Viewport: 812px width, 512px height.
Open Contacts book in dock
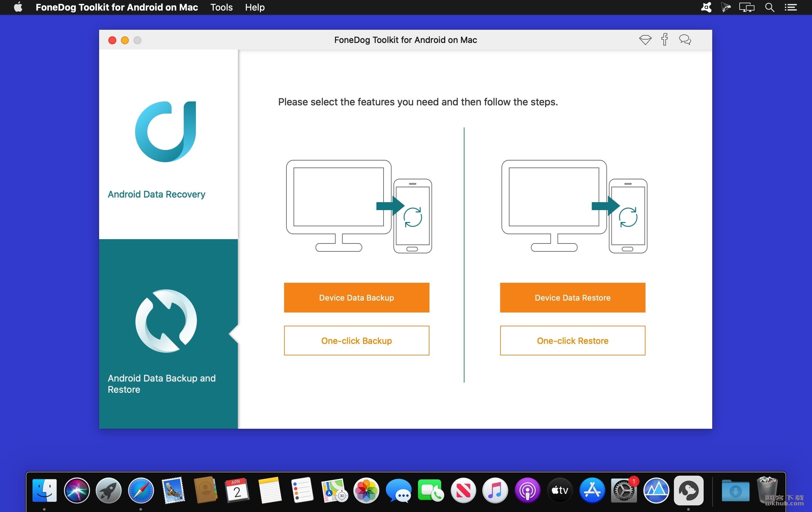205,490
